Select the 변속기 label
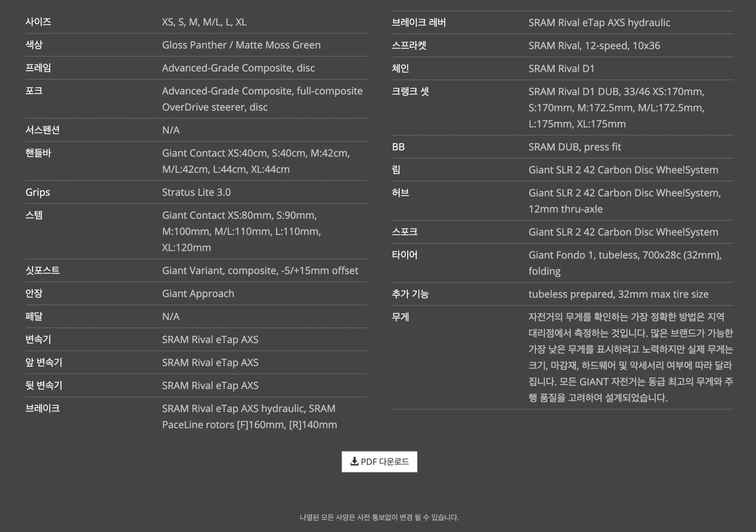 [x=38, y=339]
